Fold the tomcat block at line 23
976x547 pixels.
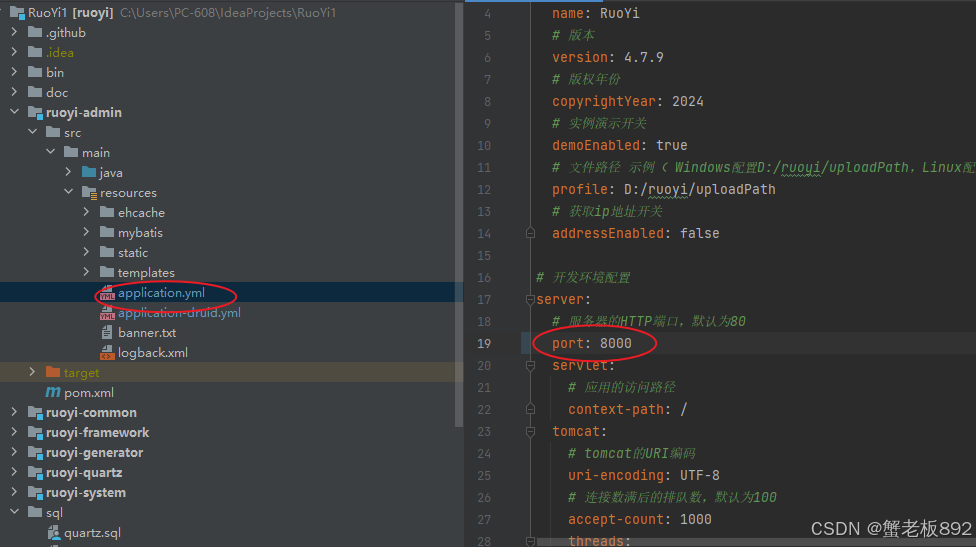click(x=530, y=432)
